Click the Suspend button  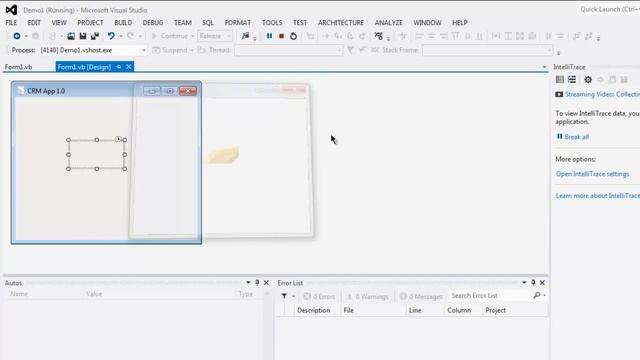[170, 50]
